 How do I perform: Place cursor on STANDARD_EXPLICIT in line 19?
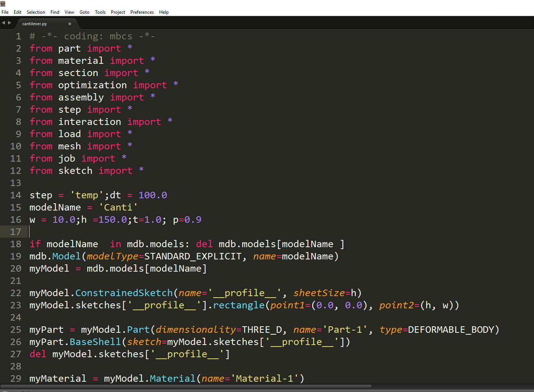193,256
